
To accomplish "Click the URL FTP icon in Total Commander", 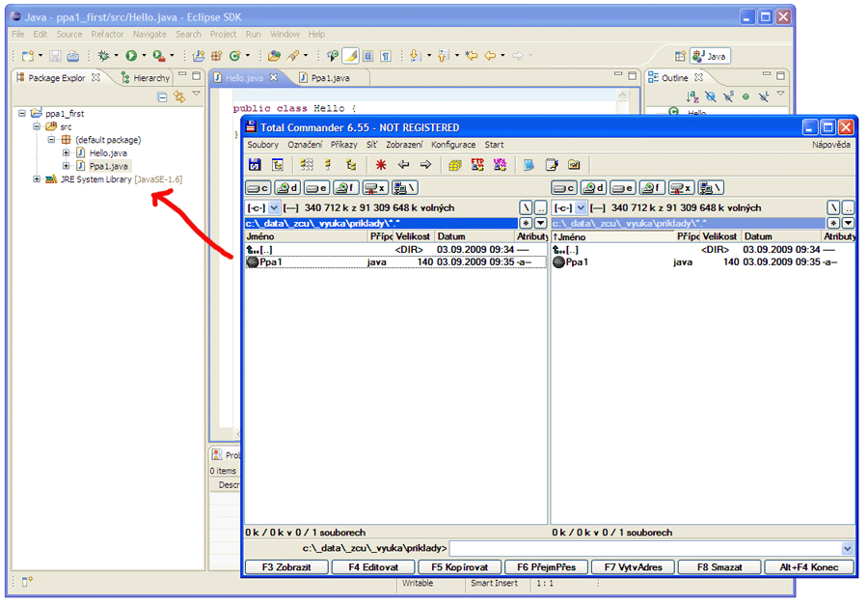I will tap(500, 164).
